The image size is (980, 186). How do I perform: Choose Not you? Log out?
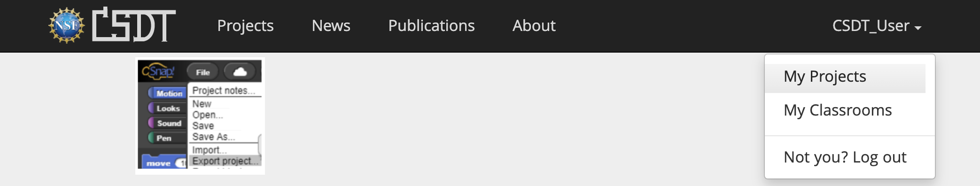[x=845, y=157]
